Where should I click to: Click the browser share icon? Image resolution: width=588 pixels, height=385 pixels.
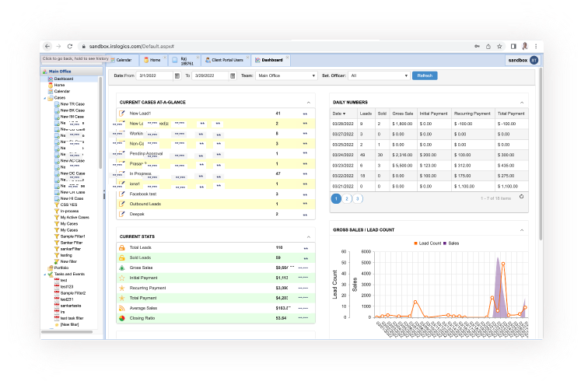[x=488, y=47]
